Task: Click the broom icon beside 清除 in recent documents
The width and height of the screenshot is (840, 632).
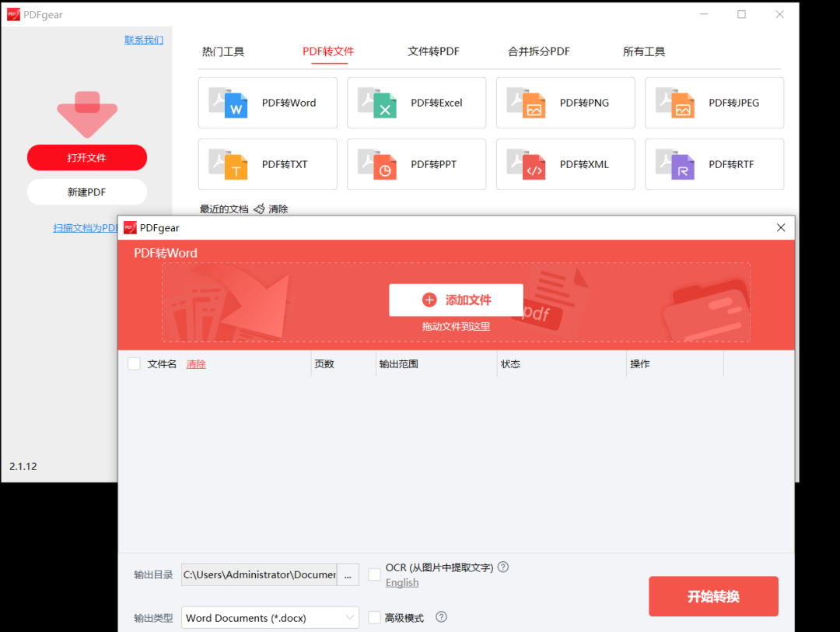Action: (259, 209)
